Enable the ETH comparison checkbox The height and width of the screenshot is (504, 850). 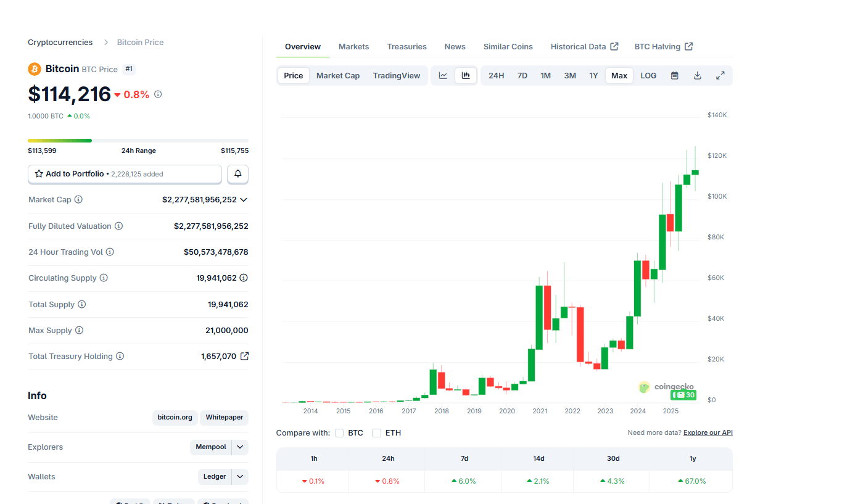click(x=377, y=433)
